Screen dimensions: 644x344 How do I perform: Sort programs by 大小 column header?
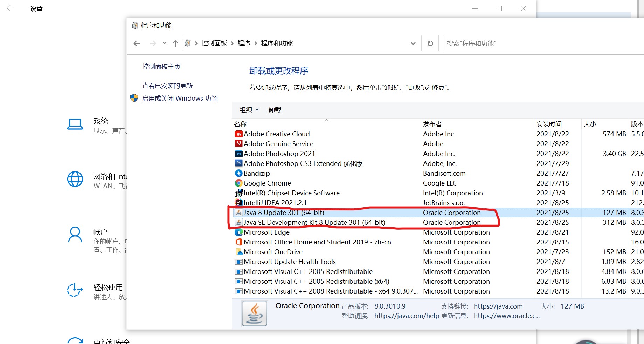604,124
